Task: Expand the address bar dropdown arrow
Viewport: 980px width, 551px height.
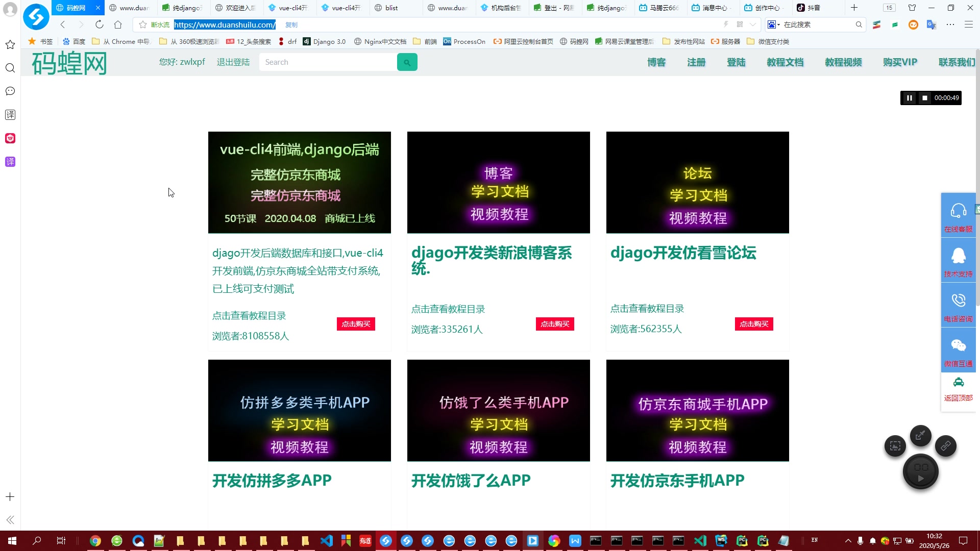Action: coord(753,24)
